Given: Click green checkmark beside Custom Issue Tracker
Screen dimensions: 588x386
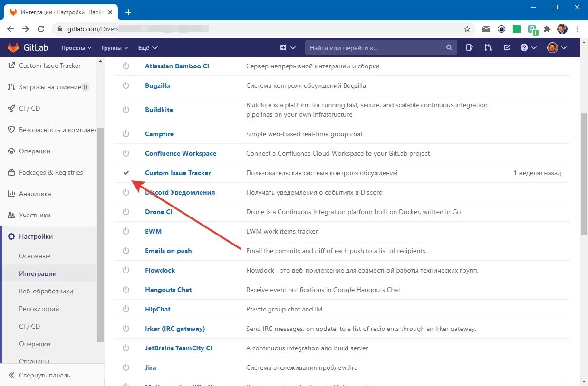Looking at the screenshot, I should click(126, 173).
